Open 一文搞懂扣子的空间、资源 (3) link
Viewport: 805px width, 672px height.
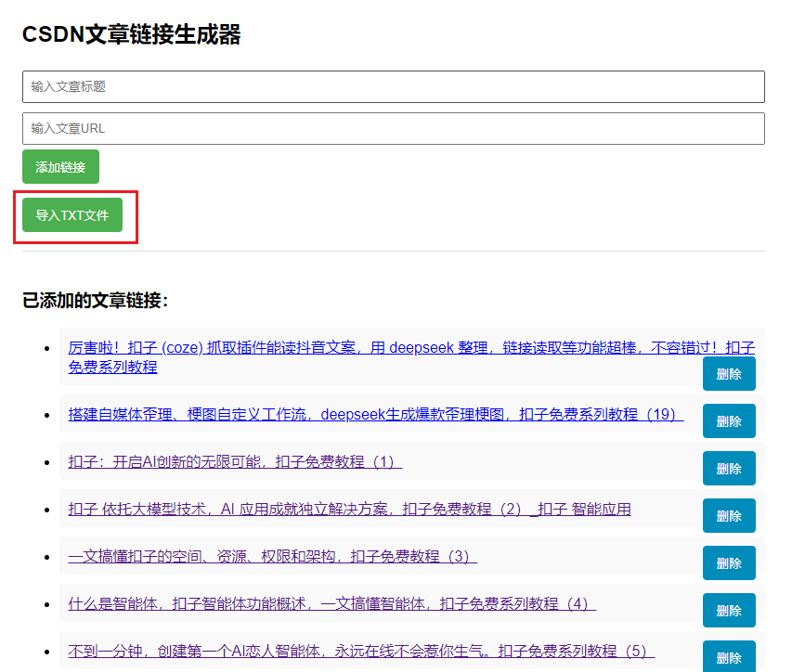273,556
